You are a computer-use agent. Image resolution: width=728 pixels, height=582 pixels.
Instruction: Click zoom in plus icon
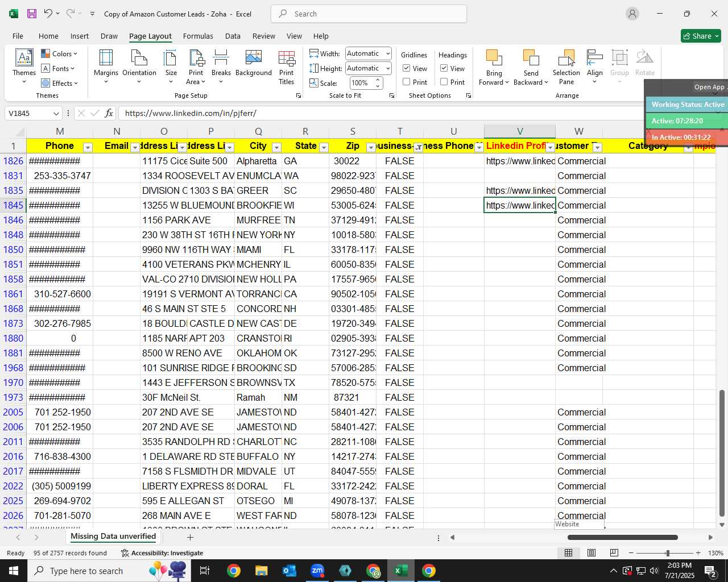click(x=698, y=553)
